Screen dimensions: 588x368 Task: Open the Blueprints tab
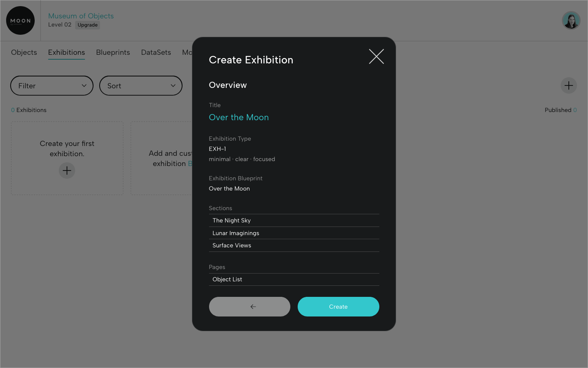(x=113, y=52)
